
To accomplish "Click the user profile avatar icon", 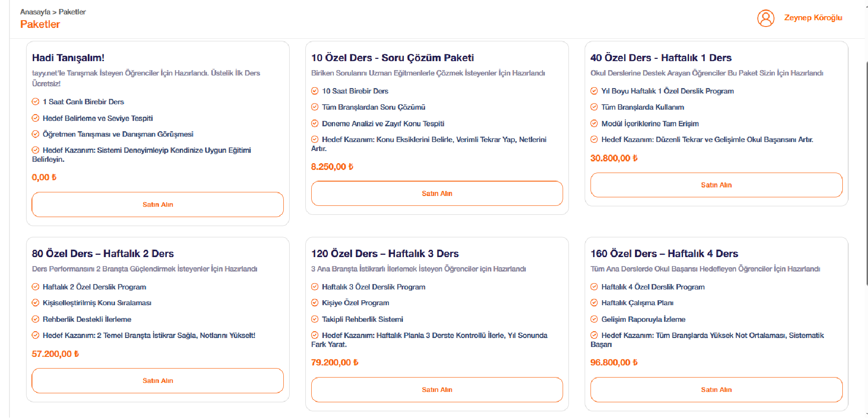I will pyautogui.click(x=765, y=18).
